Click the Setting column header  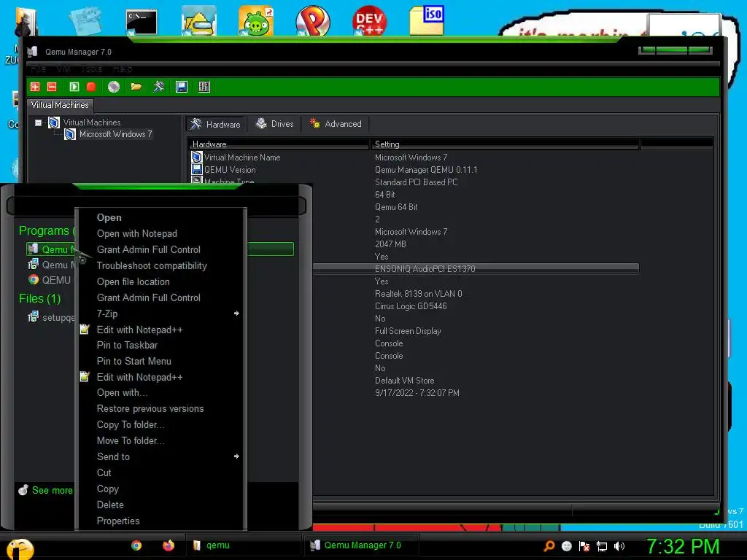pos(505,144)
